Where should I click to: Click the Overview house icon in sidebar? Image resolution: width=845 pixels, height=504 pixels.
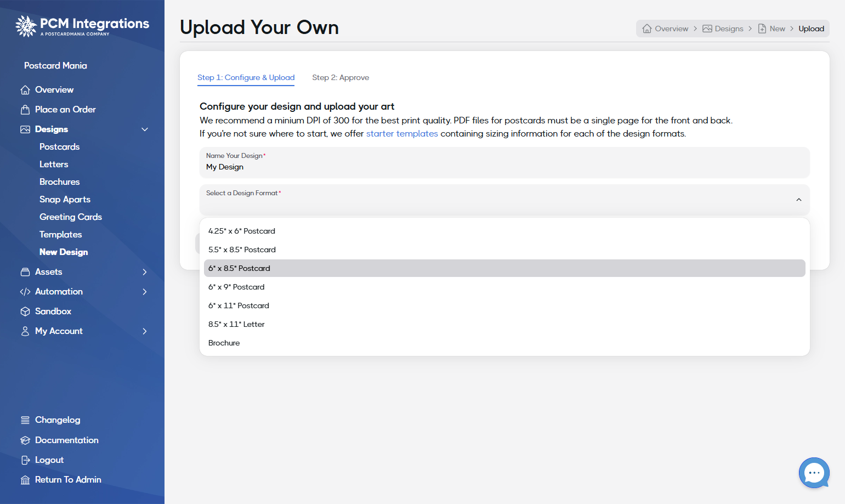pyautogui.click(x=25, y=90)
